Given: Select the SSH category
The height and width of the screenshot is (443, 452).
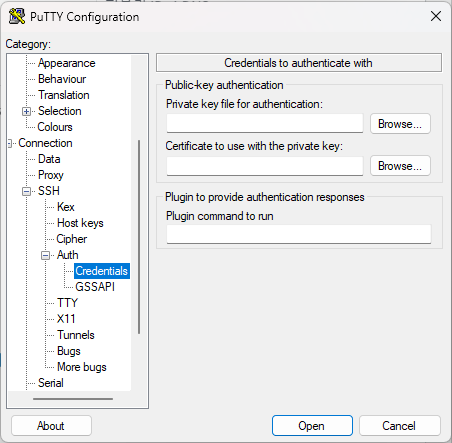Looking at the screenshot, I should (x=49, y=191).
